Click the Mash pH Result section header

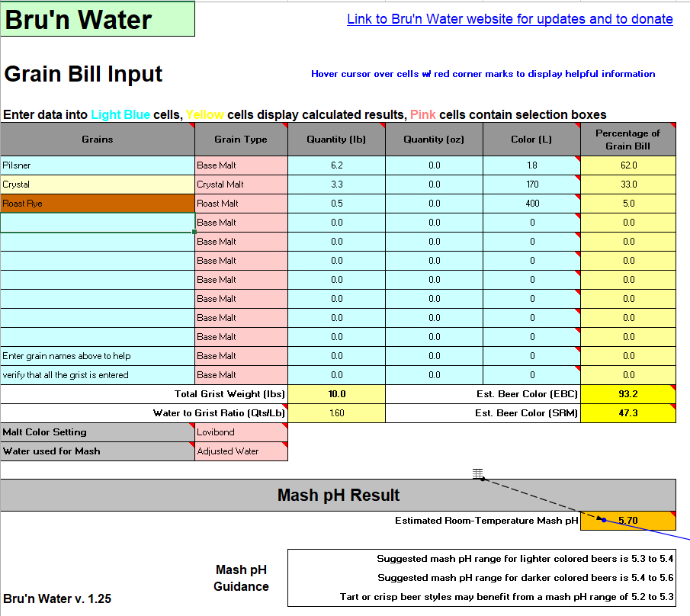[x=338, y=495]
